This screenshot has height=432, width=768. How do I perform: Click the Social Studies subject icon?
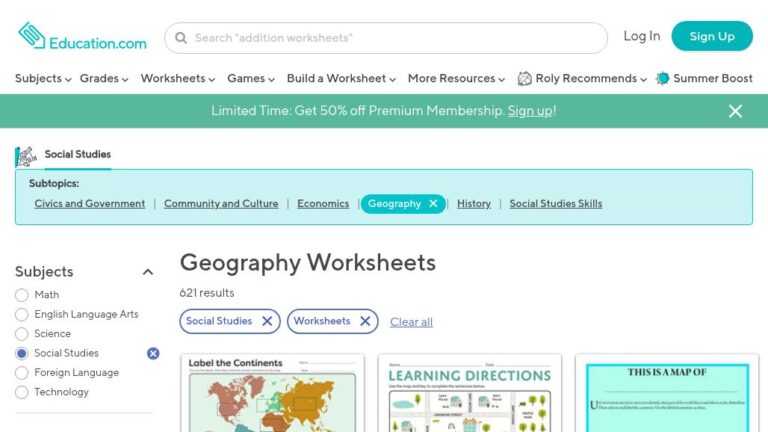coord(25,156)
